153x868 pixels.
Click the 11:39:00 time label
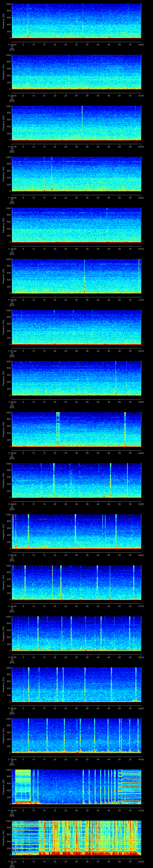[x=12, y=759]
